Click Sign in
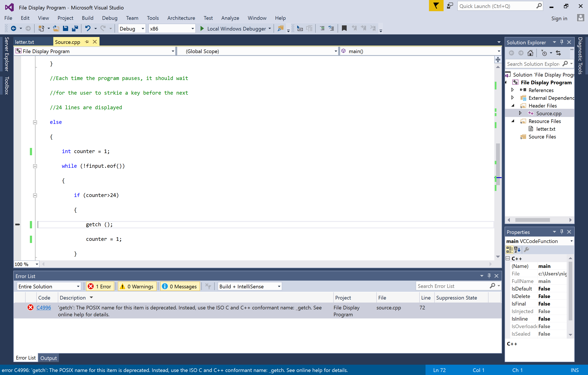Screen dimensions: 588x375 click(x=559, y=18)
